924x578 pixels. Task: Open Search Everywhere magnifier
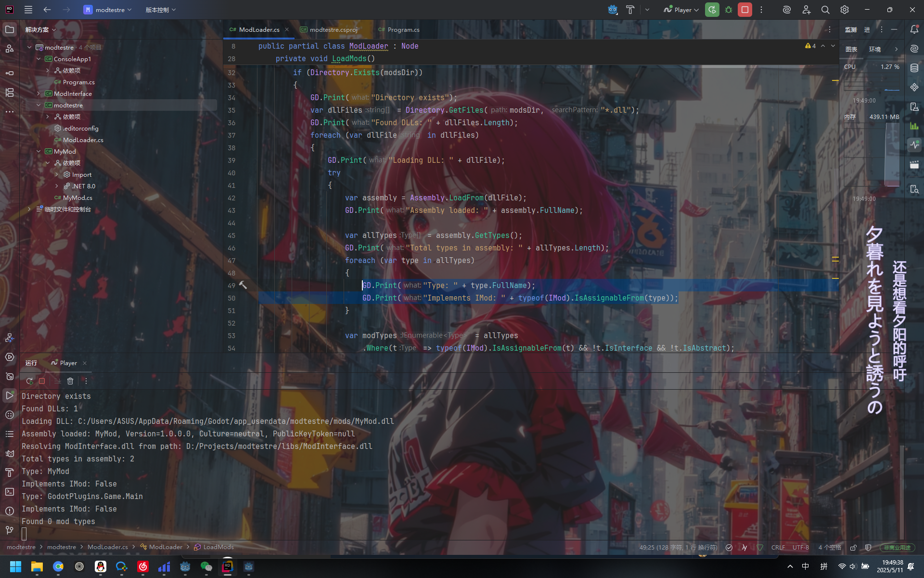pos(825,10)
